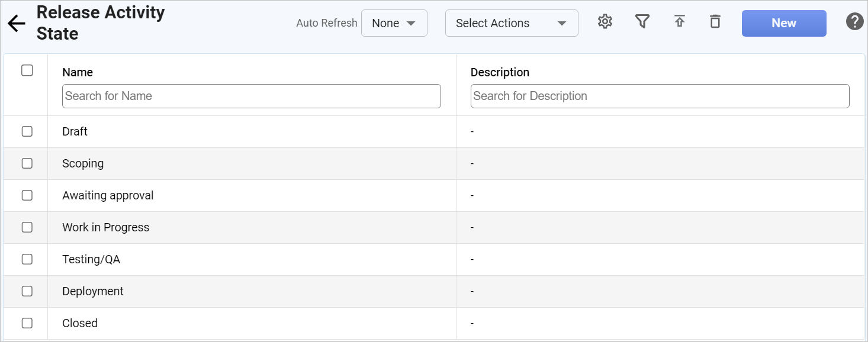Click the Search for Description field

[660, 96]
